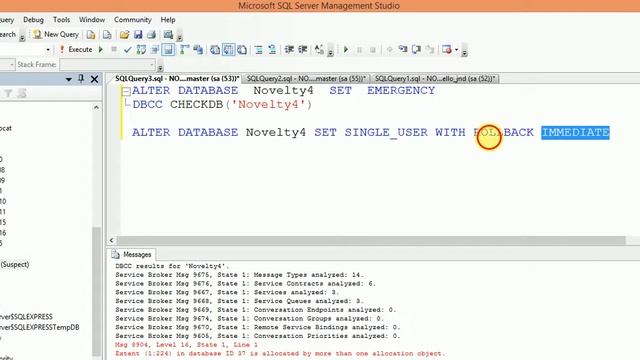Expand the Breakpoints window dropdown arrow
Viewport: 640px width, 360px height.
tap(456, 50)
